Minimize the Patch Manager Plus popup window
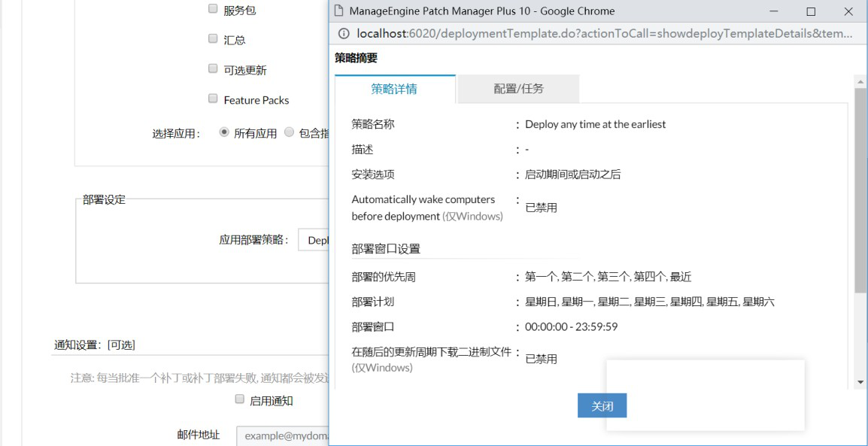This screenshot has width=868, height=446. pyautogui.click(x=773, y=11)
